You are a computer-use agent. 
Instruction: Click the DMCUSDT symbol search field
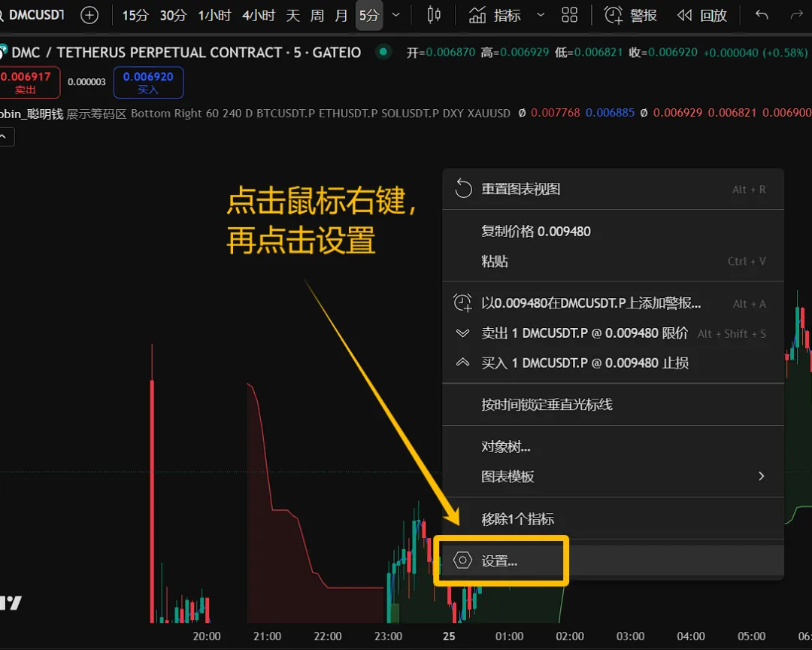pos(34,15)
